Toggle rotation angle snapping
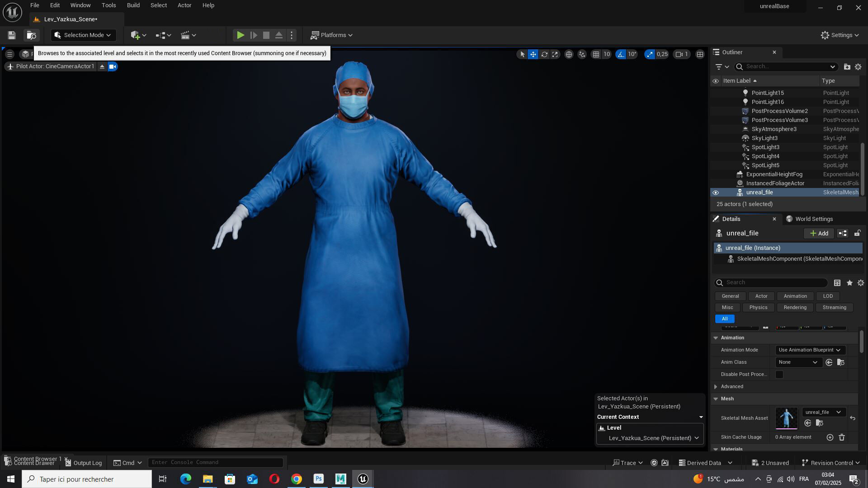This screenshot has height=488, width=868. (x=621, y=54)
